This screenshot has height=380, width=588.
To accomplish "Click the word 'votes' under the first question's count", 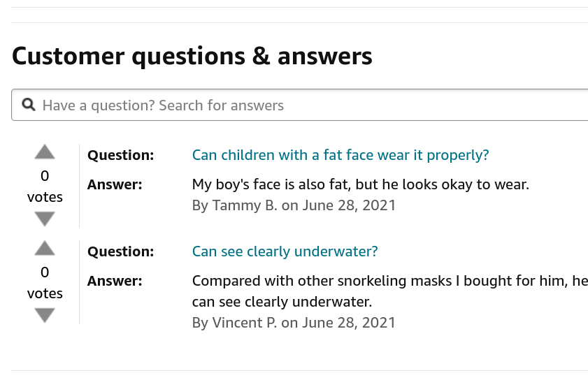I will click(x=45, y=197).
